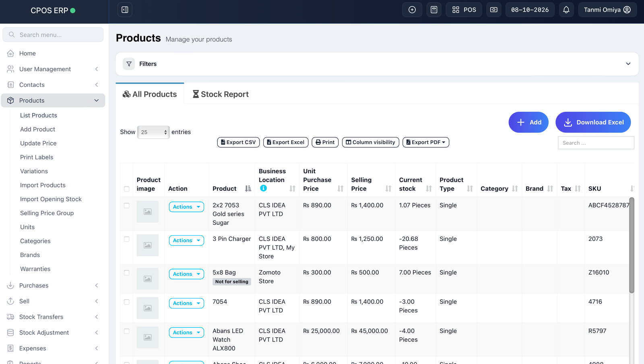
Task: Expand the Filters panel chevron
Action: (628, 64)
